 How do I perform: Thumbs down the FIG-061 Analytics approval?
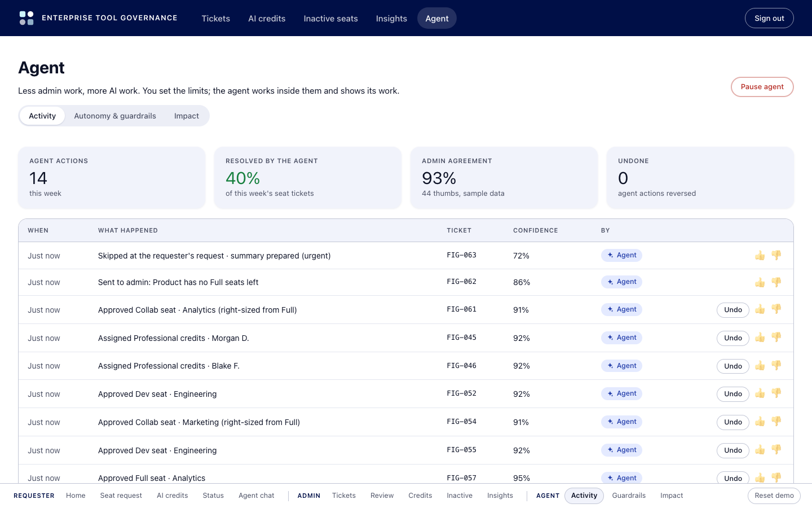pyautogui.click(x=776, y=309)
